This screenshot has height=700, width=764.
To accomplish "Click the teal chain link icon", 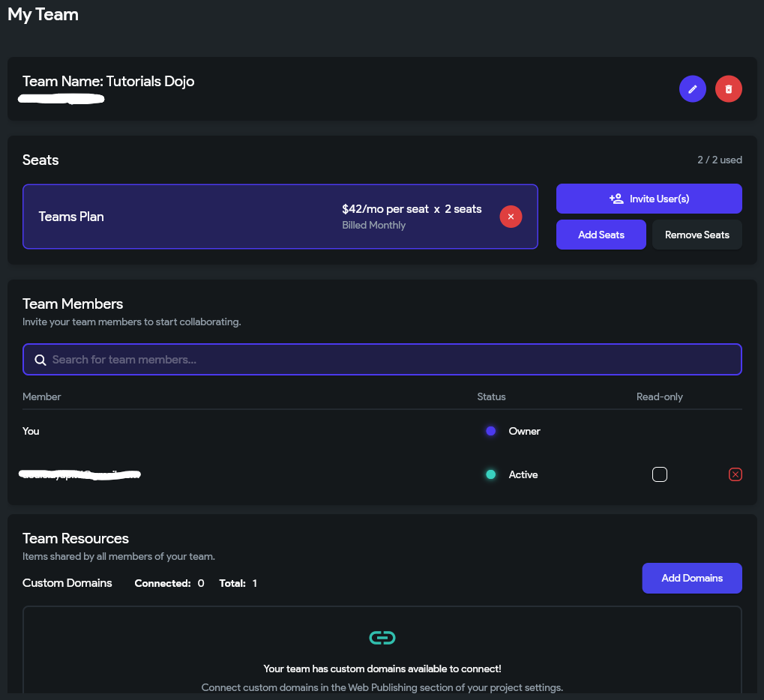I will (x=382, y=638).
